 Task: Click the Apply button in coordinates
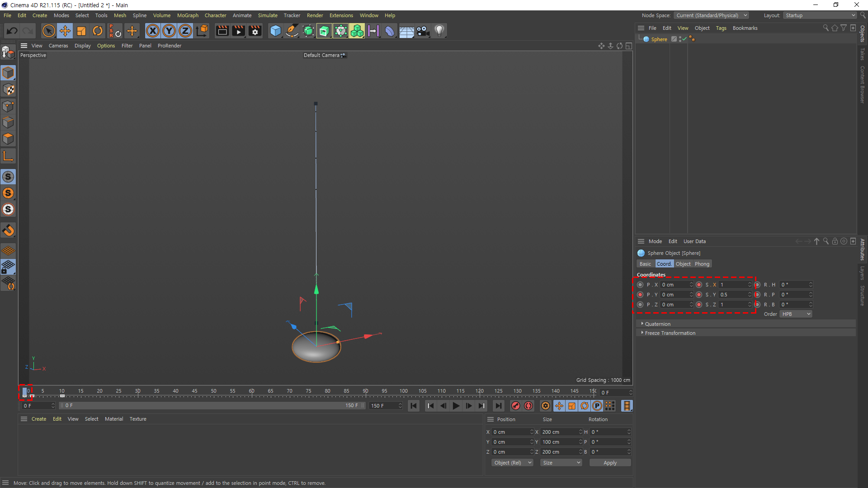tap(610, 463)
